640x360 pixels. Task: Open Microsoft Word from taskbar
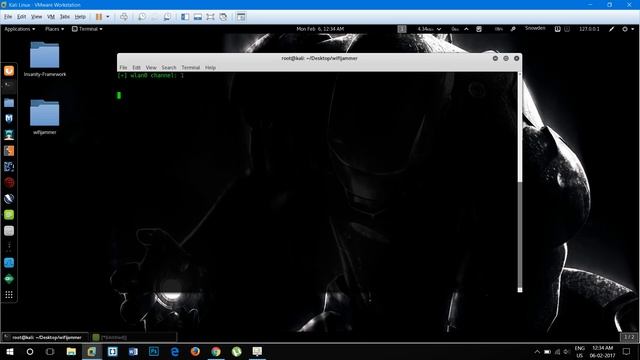(133, 351)
